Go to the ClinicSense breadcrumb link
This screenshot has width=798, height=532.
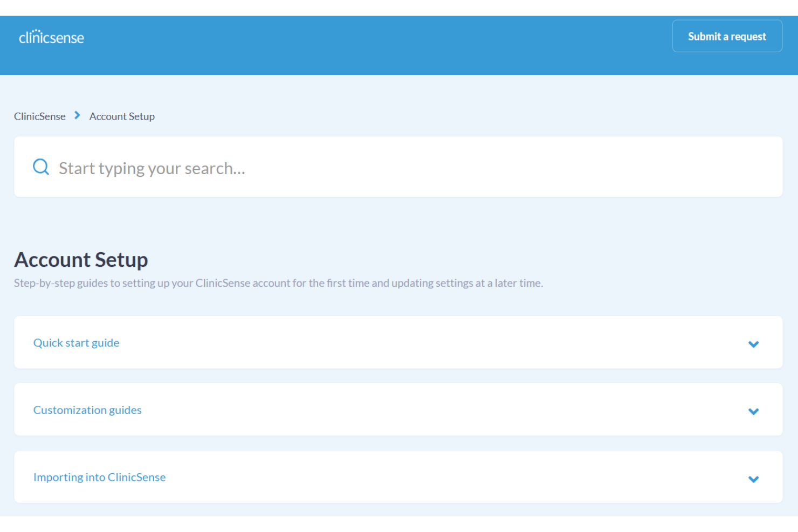pyautogui.click(x=40, y=116)
